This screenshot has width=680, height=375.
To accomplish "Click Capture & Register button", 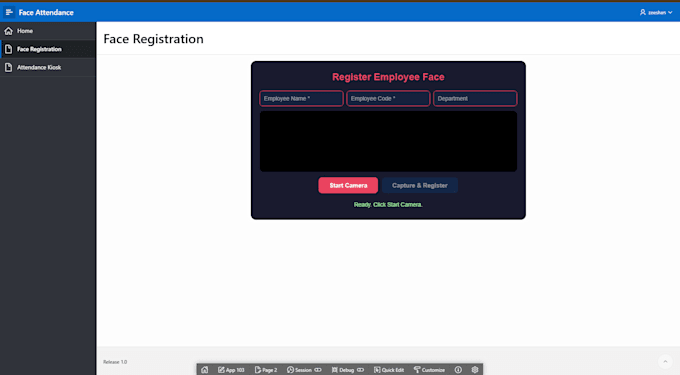I will (x=420, y=185).
